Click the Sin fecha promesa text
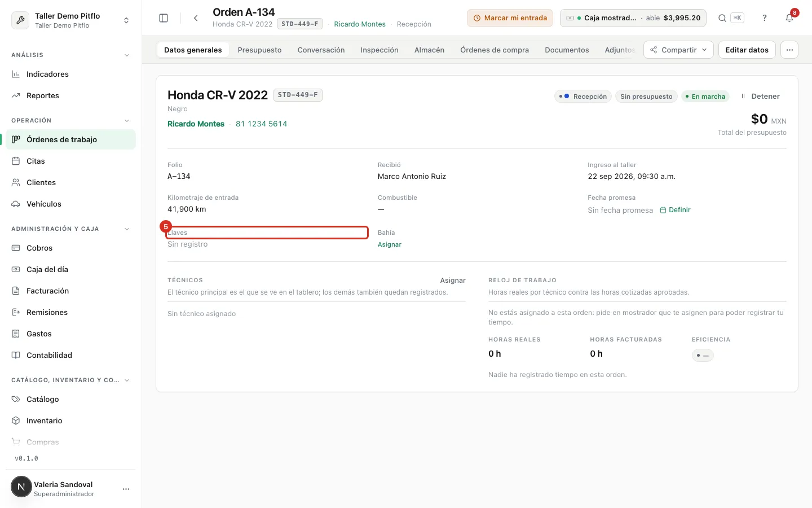 click(x=620, y=210)
